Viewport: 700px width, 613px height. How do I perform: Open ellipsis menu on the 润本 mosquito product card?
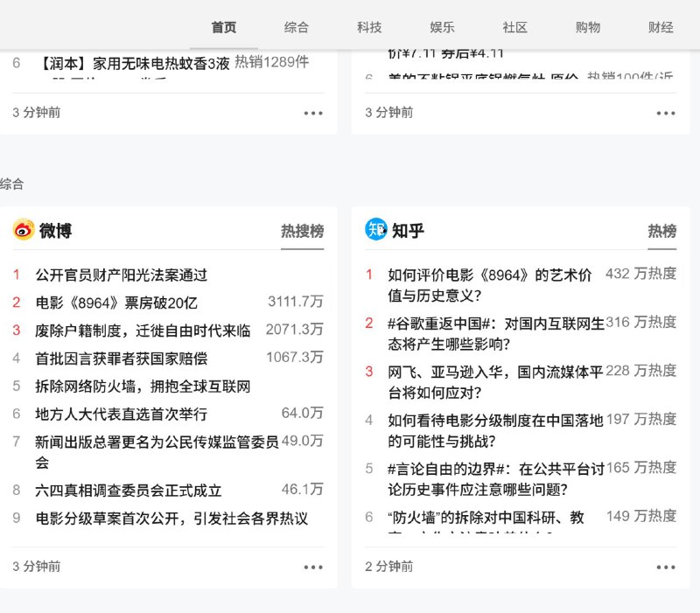click(x=313, y=113)
